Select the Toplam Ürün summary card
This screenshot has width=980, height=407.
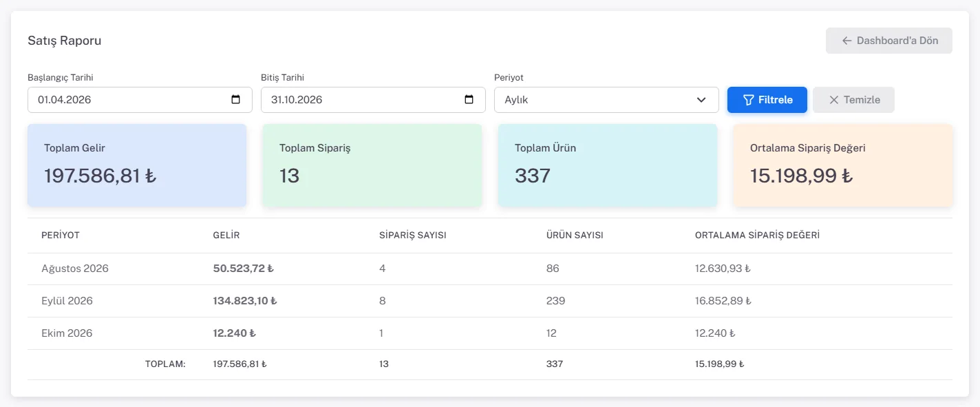click(x=608, y=165)
